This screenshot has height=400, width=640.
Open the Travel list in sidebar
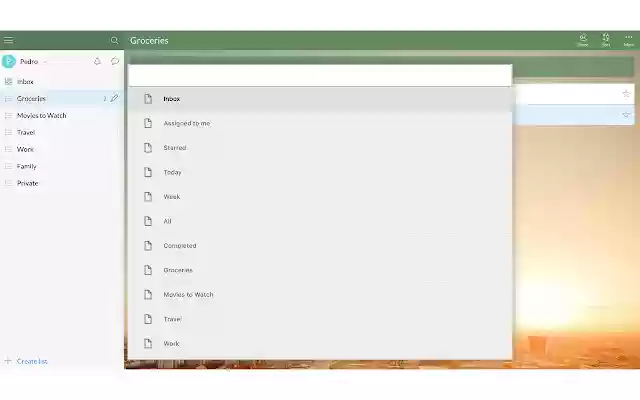(62, 132)
